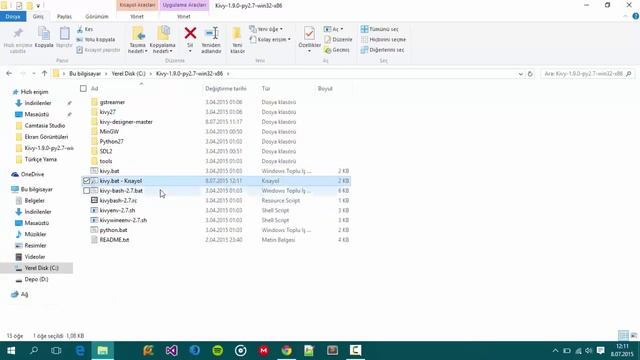The height and width of the screenshot is (360, 640).
Task: Click taskbar search magnifier
Action: coord(34,350)
